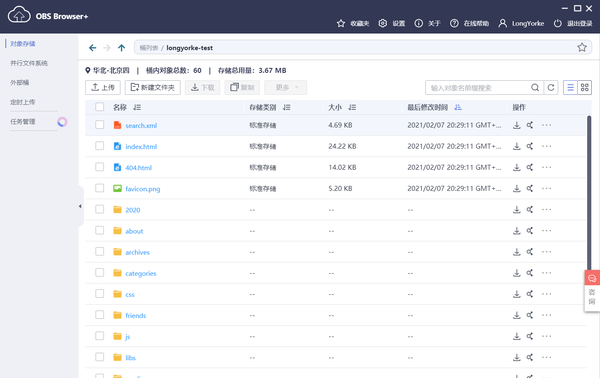The width and height of the screenshot is (600, 378).
Task: Select all objects with header checkbox
Action: (x=99, y=107)
